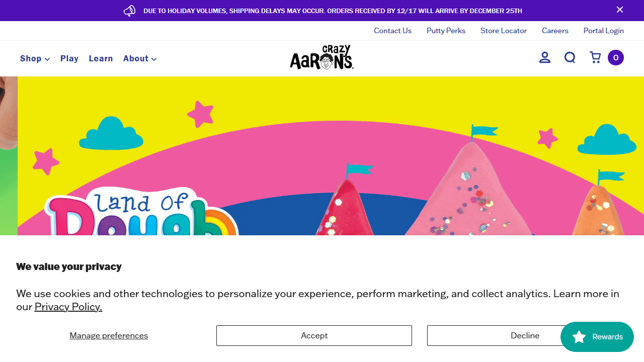
Task: Open the account profile icon
Action: tap(544, 58)
